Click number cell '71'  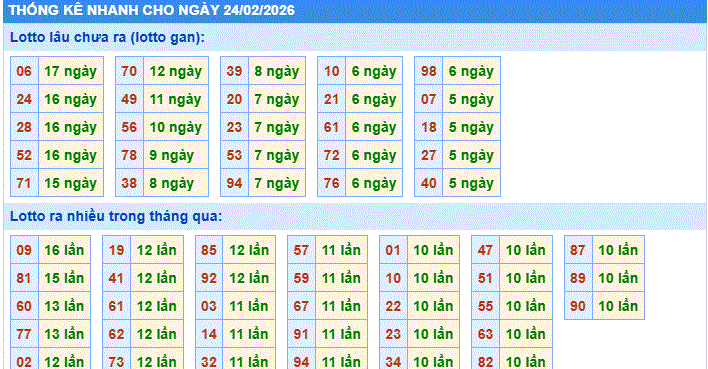24,183
